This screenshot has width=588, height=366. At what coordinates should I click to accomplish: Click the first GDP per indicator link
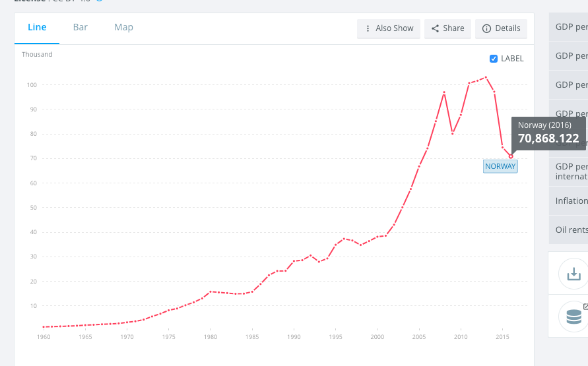click(x=572, y=27)
